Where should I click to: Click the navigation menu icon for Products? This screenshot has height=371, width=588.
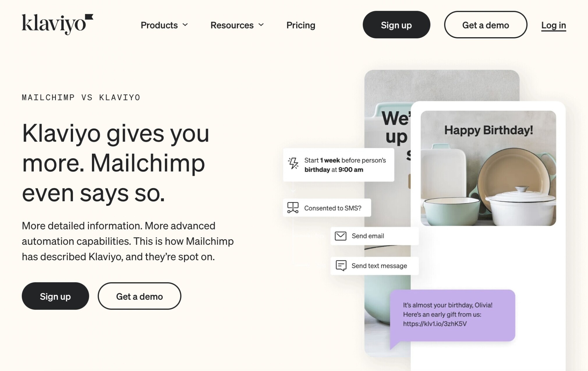185,25
